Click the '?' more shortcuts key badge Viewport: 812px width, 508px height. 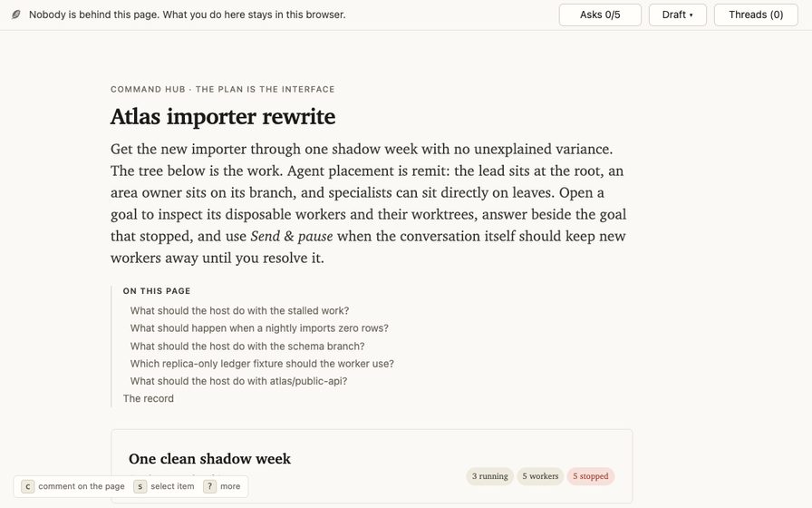pos(209,486)
